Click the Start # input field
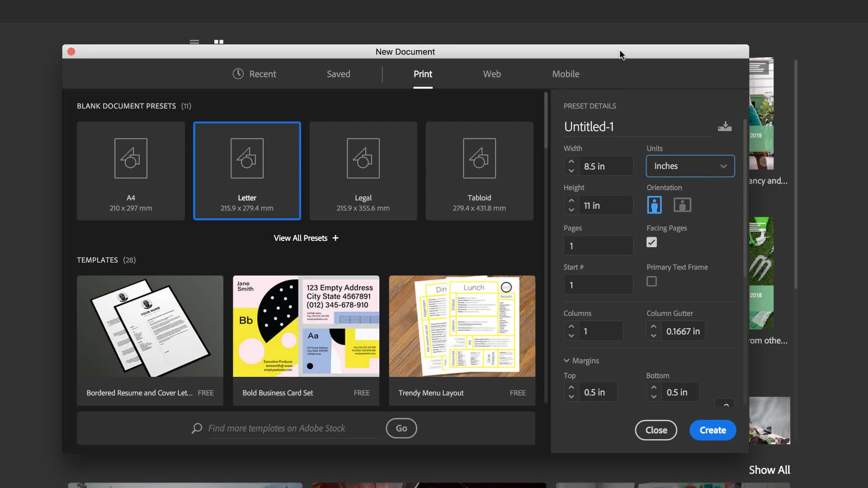Viewport: 868px width, 488px height. point(599,285)
